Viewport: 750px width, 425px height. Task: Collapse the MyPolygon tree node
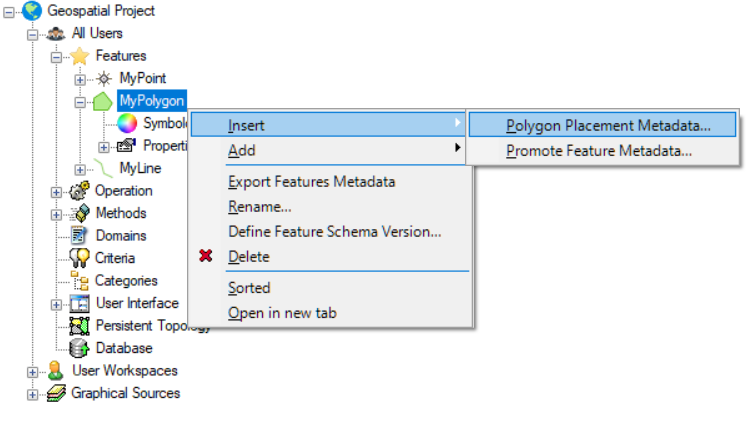80,102
